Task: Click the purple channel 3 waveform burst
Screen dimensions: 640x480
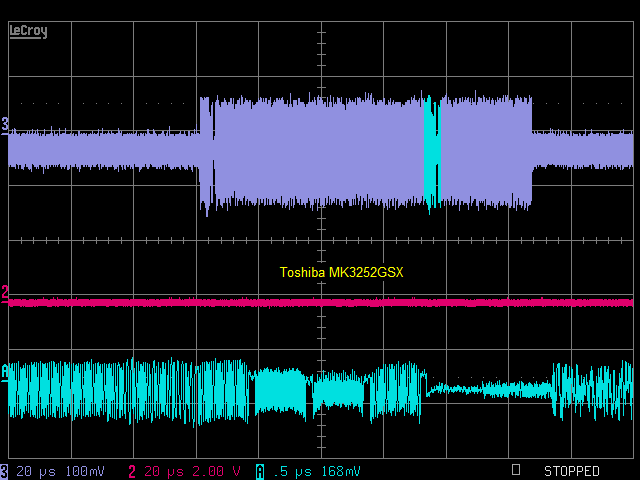Action: [366, 152]
